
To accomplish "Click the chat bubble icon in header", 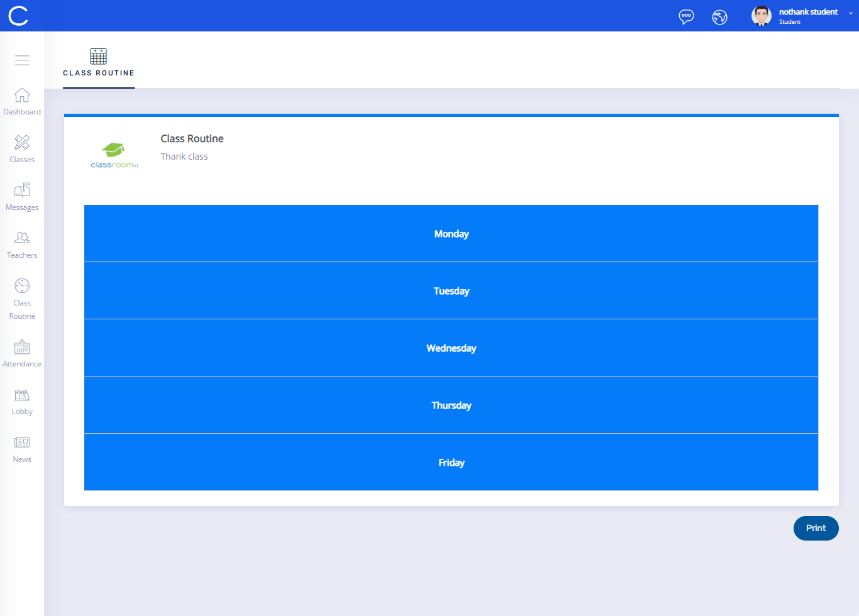I will [686, 16].
